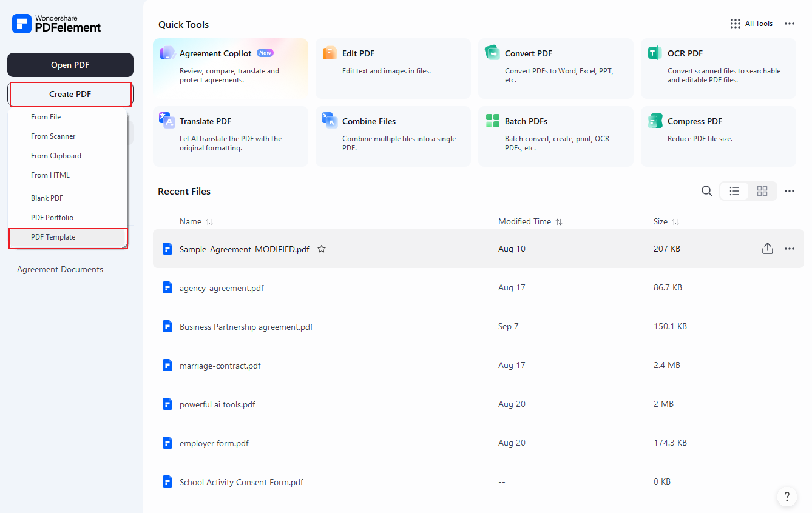Open powerful ai tools.pdf file name
Viewport: 812px width, 513px height.
[217, 404]
